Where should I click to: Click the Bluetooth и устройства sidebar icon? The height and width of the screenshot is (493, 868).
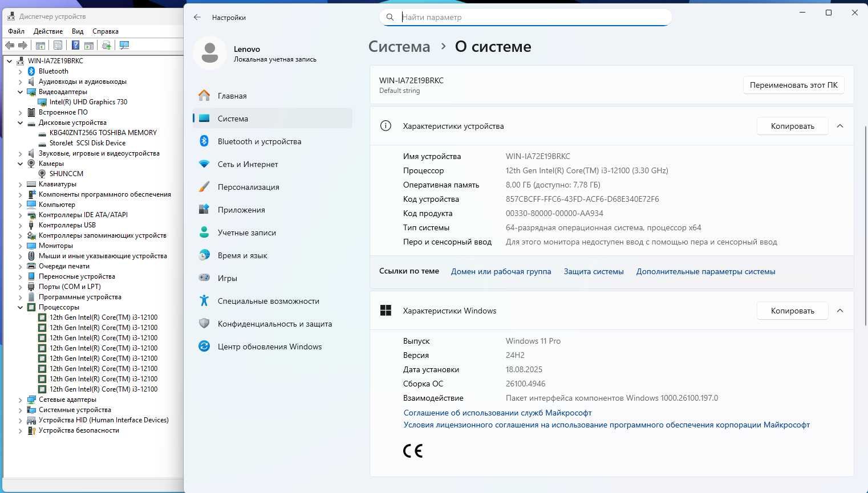(204, 141)
